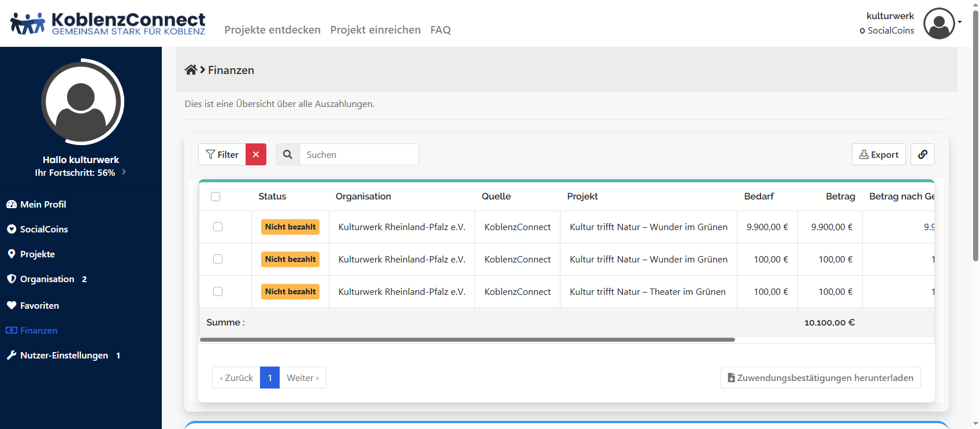980x429 pixels.
Task: Click the sidebar profile avatar picture
Action: [81, 102]
